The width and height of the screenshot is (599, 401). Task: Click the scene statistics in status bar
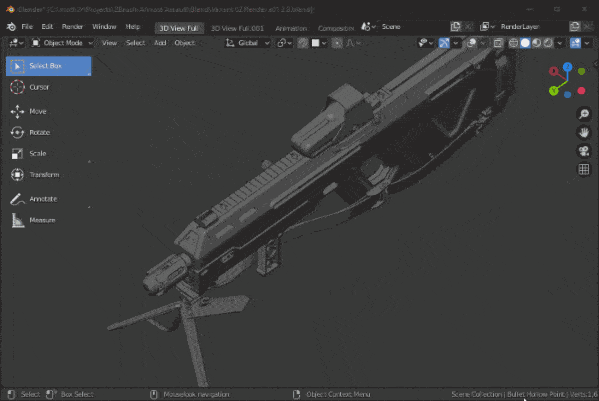point(524,394)
